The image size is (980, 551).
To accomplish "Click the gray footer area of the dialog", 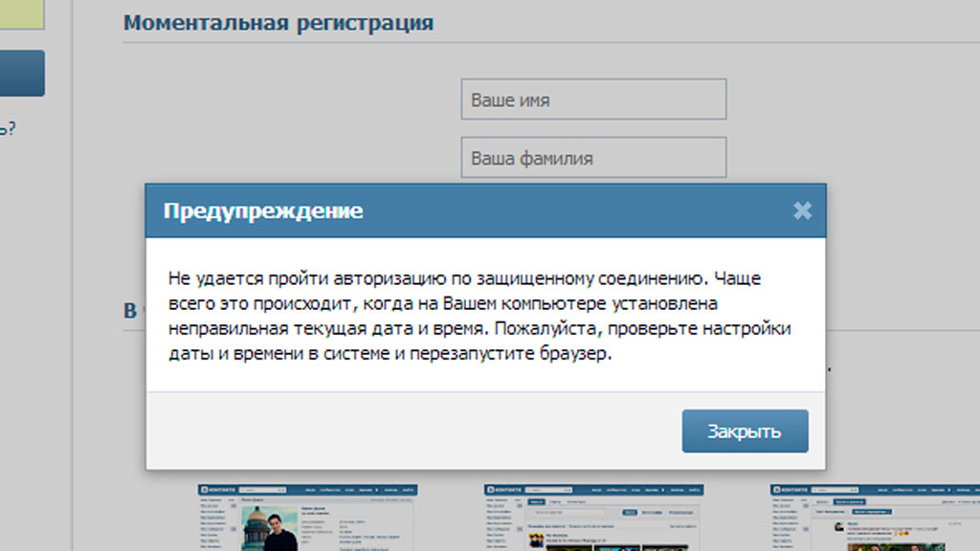I will (412, 430).
